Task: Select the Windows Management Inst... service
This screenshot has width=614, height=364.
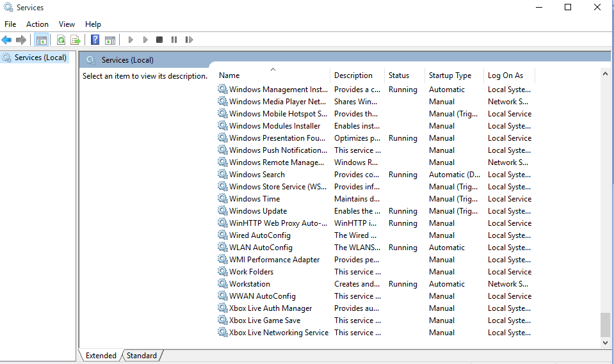Action: pos(279,89)
